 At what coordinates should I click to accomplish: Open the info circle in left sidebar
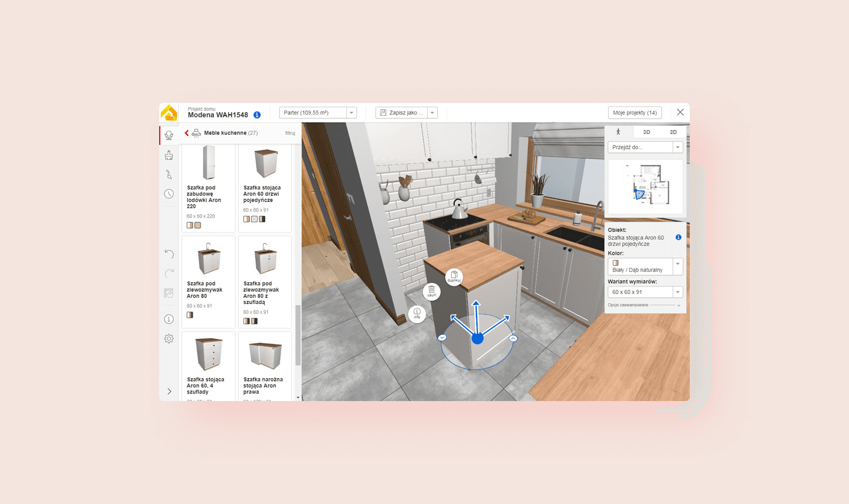coord(169,319)
